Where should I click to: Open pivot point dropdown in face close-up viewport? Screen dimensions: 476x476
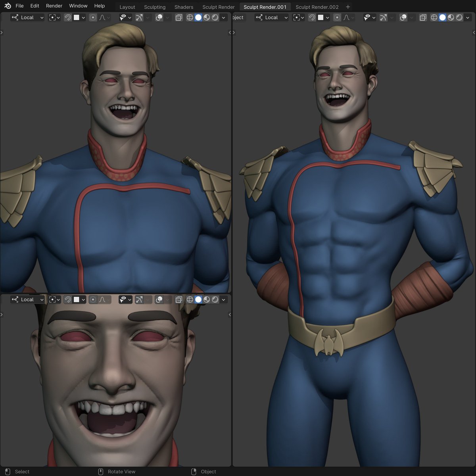(x=54, y=299)
